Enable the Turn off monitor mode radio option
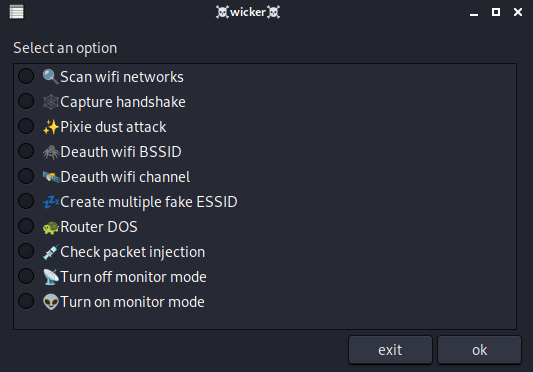Image resolution: width=533 pixels, height=372 pixels. [x=26, y=276]
